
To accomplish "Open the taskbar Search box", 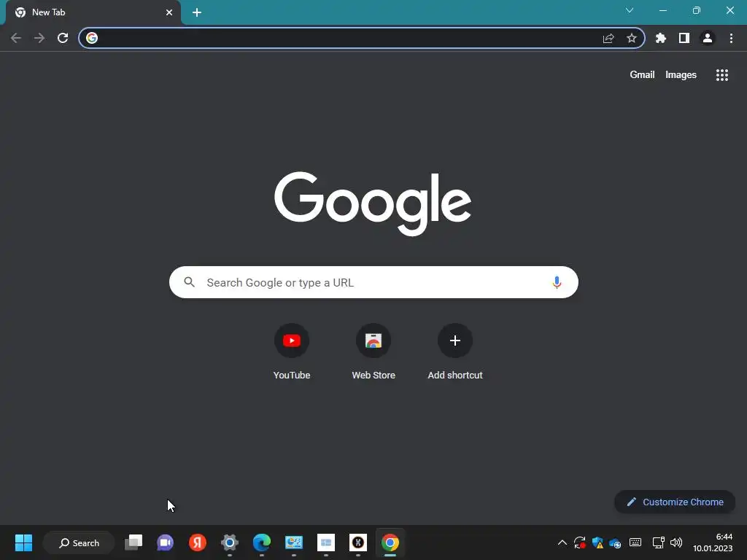I will [79, 542].
